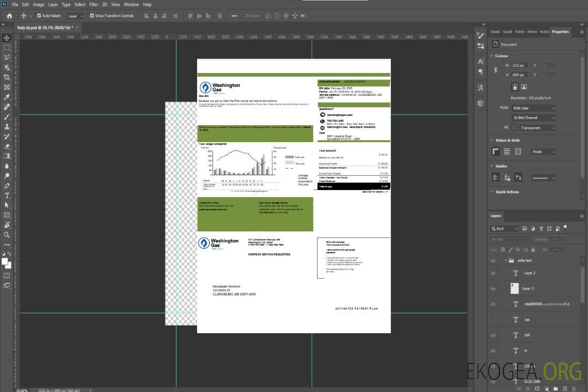Select the Crop tool

7,77
